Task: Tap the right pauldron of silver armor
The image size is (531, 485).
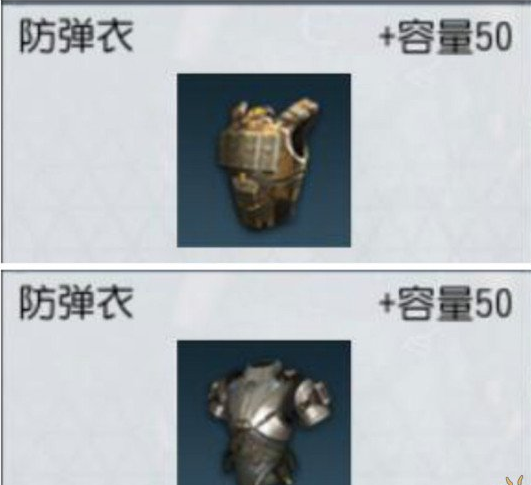Action: coord(312,399)
